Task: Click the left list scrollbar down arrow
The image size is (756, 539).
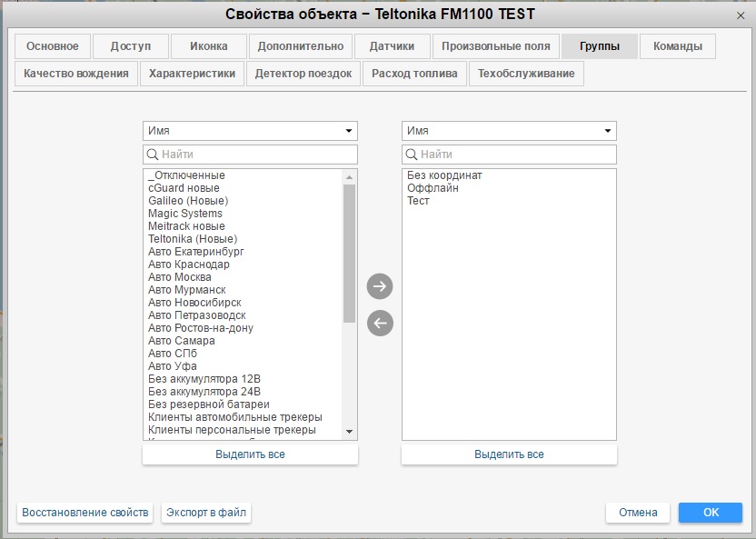Action: (349, 431)
